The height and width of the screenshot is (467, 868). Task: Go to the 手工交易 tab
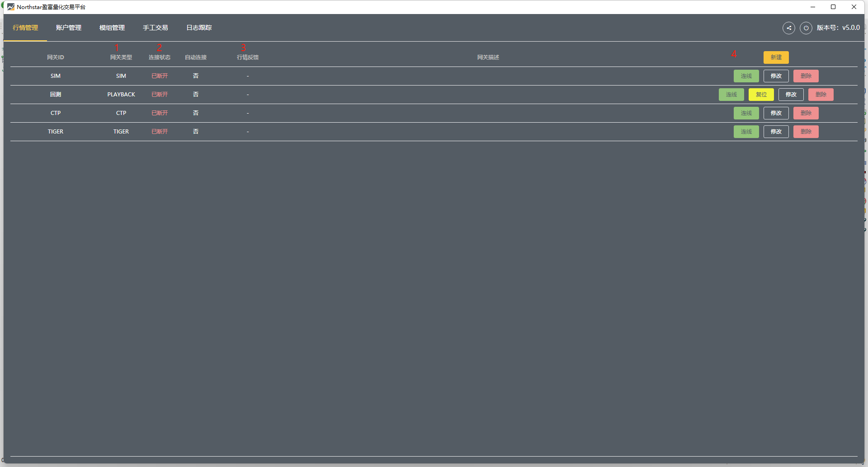156,28
